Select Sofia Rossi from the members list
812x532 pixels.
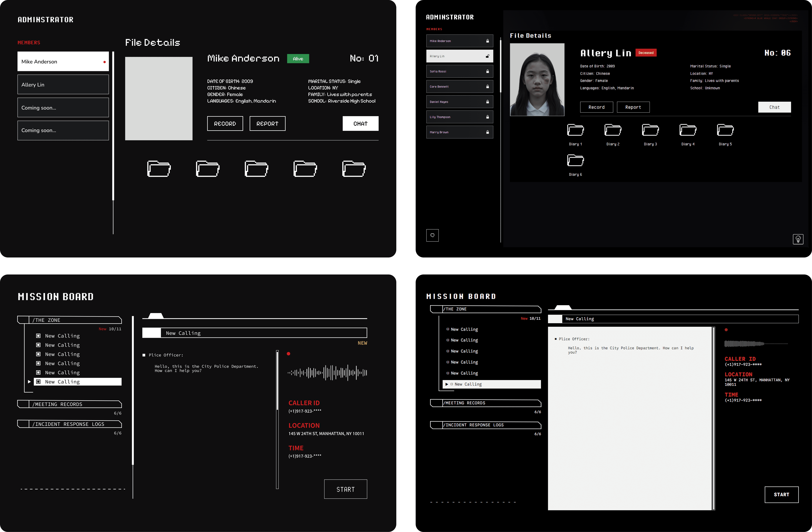pyautogui.click(x=460, y=71)
